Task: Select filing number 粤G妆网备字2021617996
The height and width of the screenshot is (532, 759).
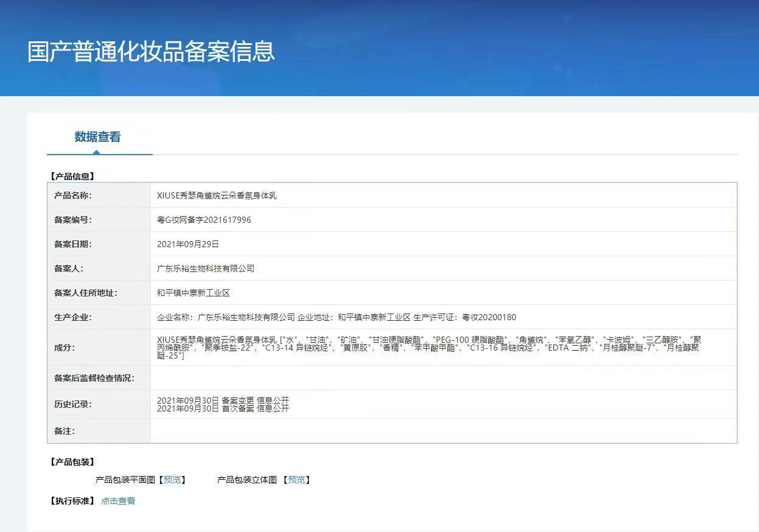Action: tap(204, 220)
